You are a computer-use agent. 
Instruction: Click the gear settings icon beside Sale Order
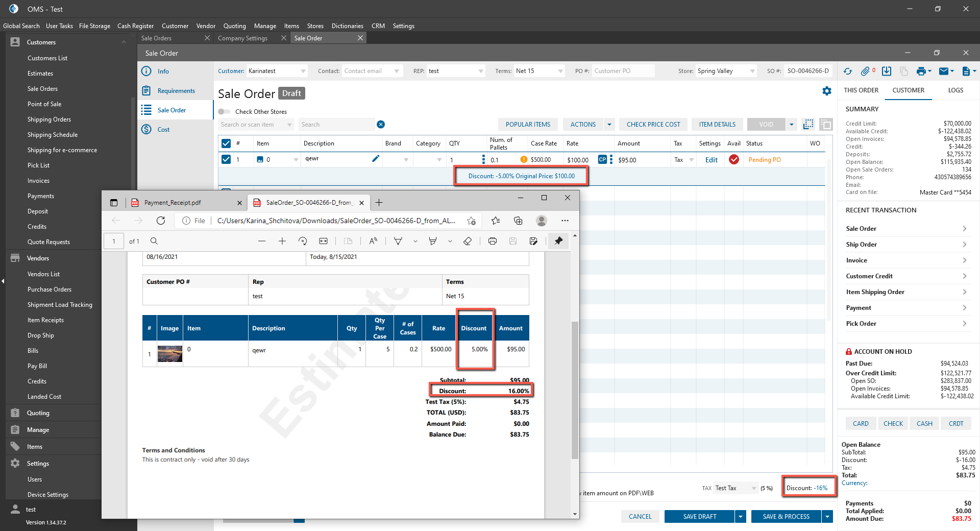[x=827, y=91]
